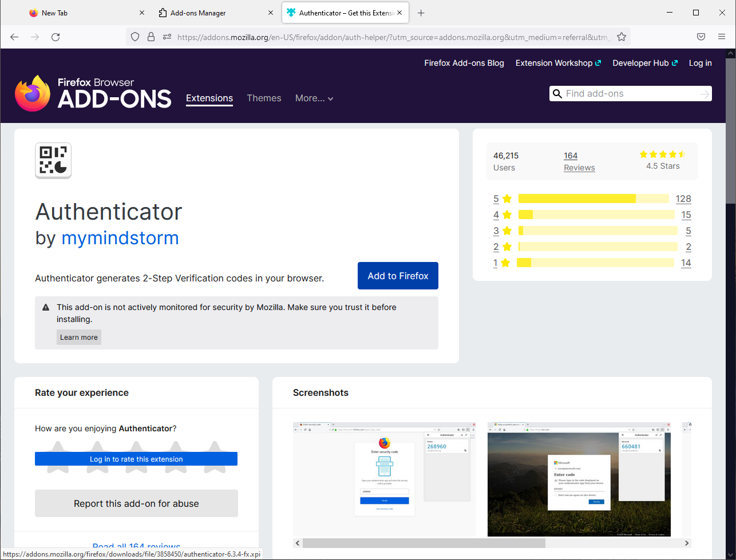Open a new tab with plus icon
The width and height of the screenshot is (736, 560).
click(421, 13)
